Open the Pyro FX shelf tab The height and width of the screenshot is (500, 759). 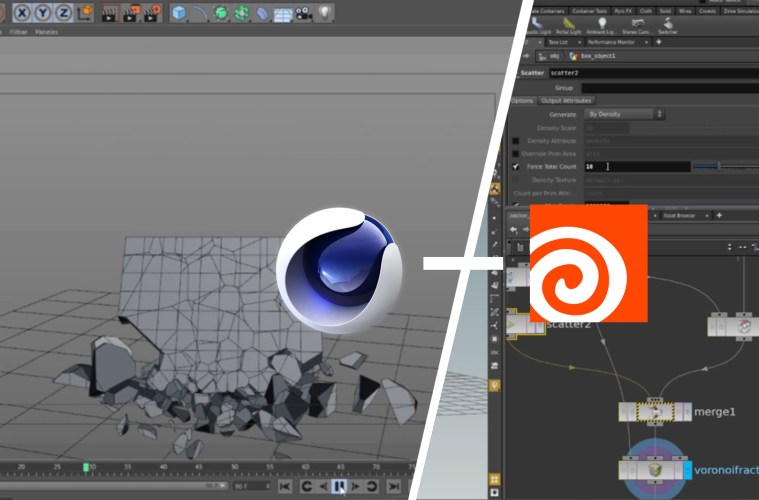(623, 11)
